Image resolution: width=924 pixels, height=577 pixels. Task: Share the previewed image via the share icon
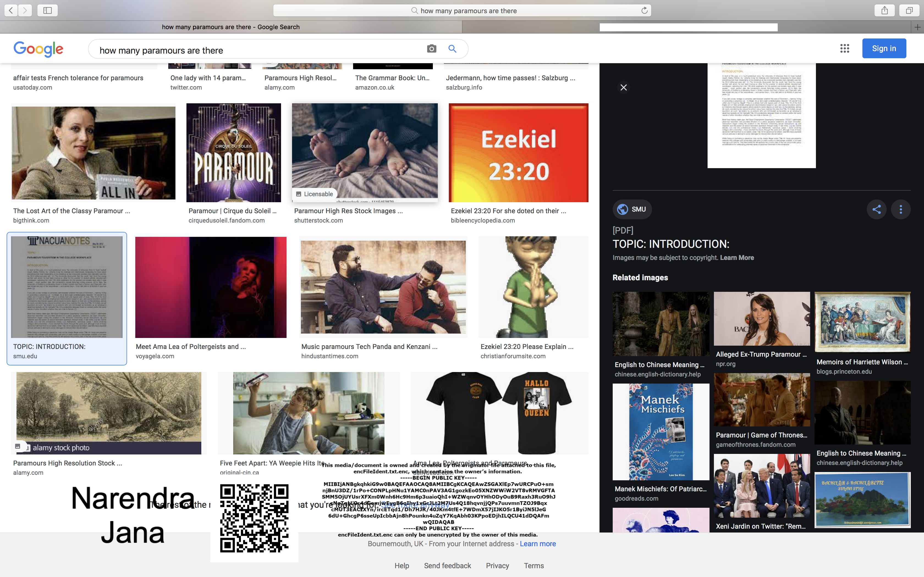(x=876, y=209)
